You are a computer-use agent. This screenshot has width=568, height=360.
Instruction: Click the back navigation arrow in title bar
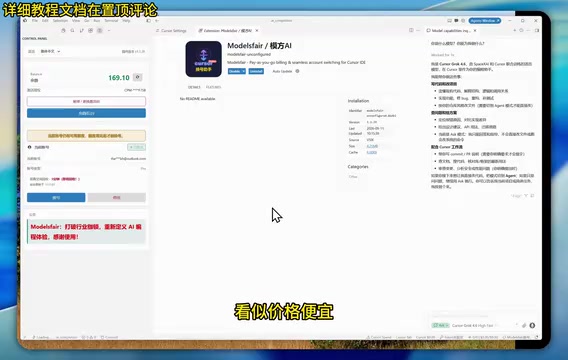coord(156,21)
